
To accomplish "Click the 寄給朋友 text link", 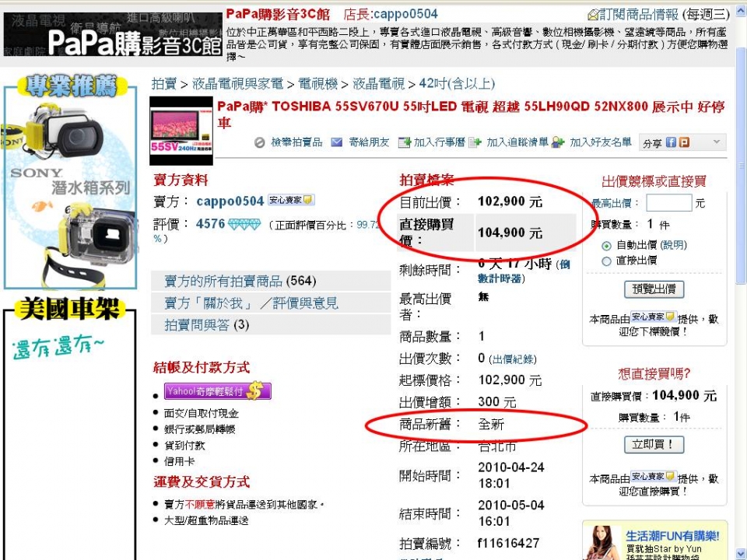I will click(369, 142).
